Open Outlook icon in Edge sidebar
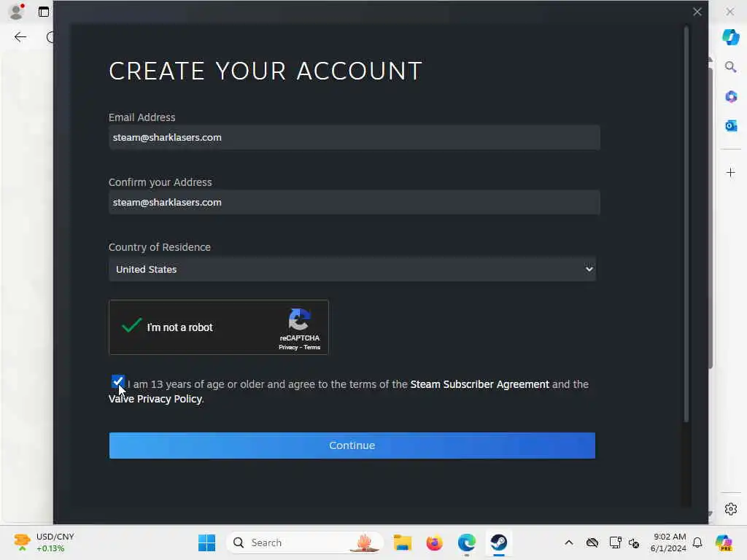Image resolution: width=747 pixels, height=560 pixels. 731,125
